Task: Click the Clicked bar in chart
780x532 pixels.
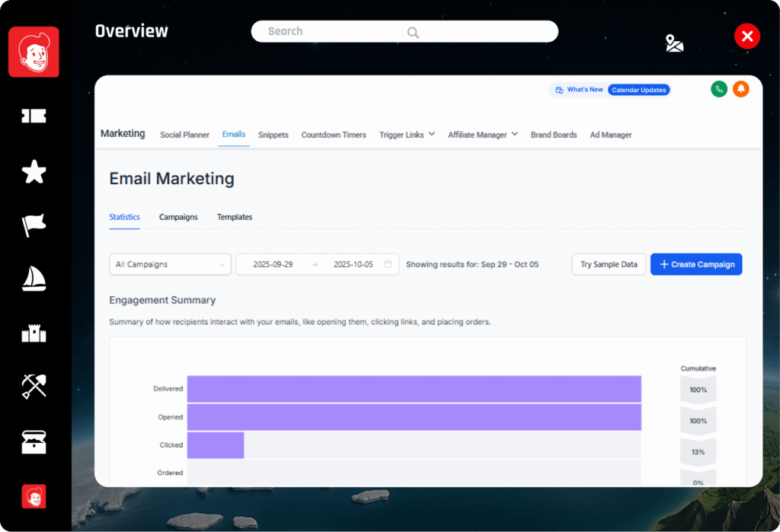Action: click(x=216, y=445)
